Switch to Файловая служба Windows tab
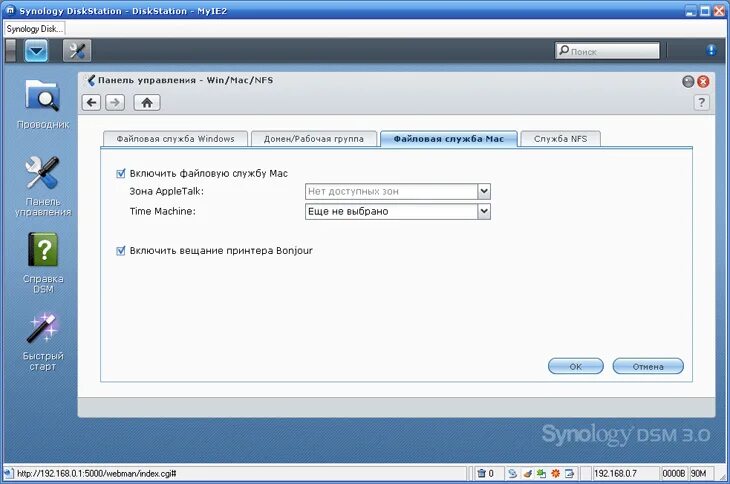730x484 pixels. (176, 139)
